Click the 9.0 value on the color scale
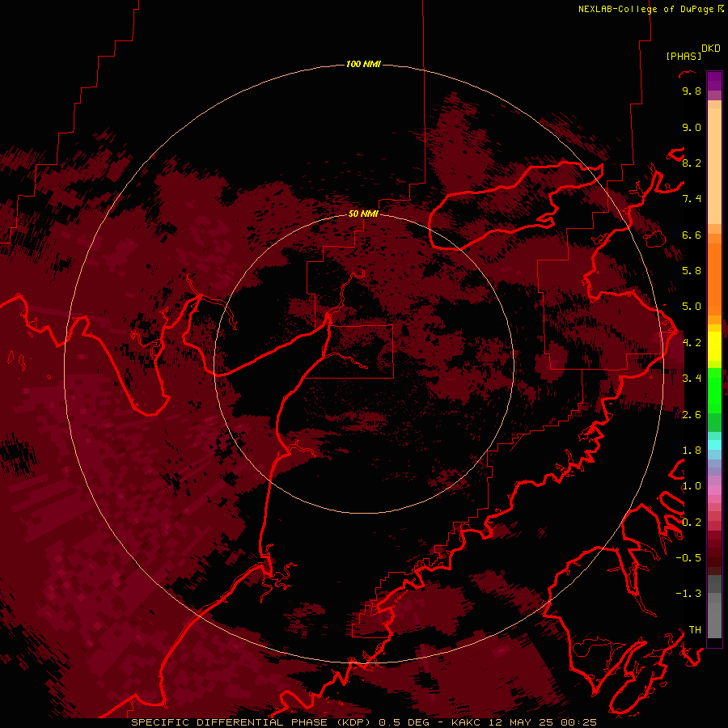This screenshot has height=728, width=728. click(692, 127)
